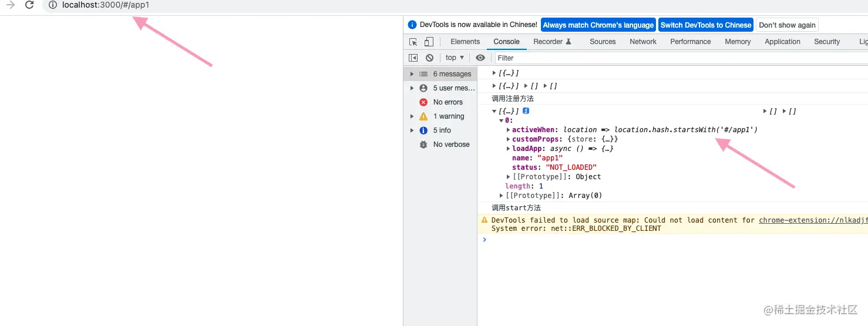Open the top context dropdown
Screen dimensions: 868x326
(455, 58)
